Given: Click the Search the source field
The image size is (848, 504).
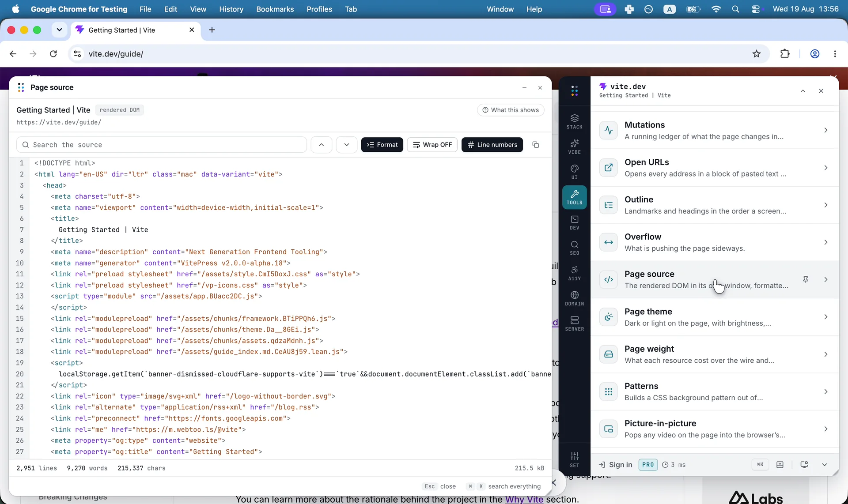Looking at the screenshot, I should (x=162, y=145).
